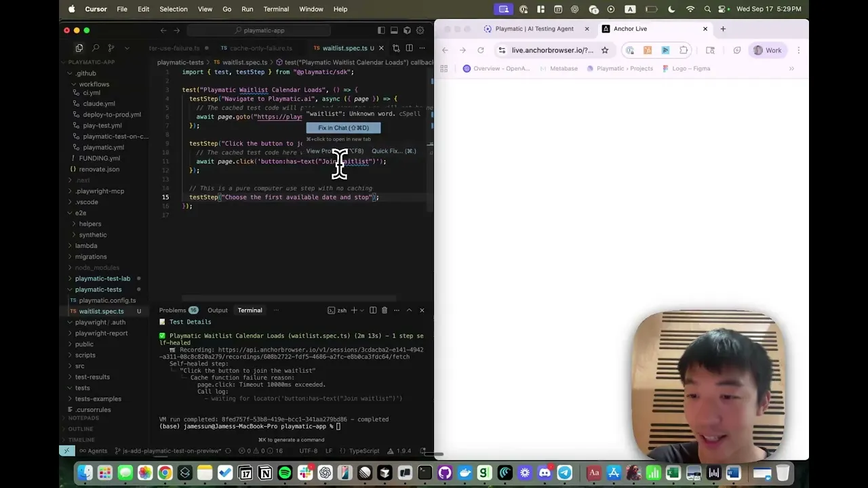Open the Explorer view icon in Cursor
868x488 pixels.
click(79, 48)
